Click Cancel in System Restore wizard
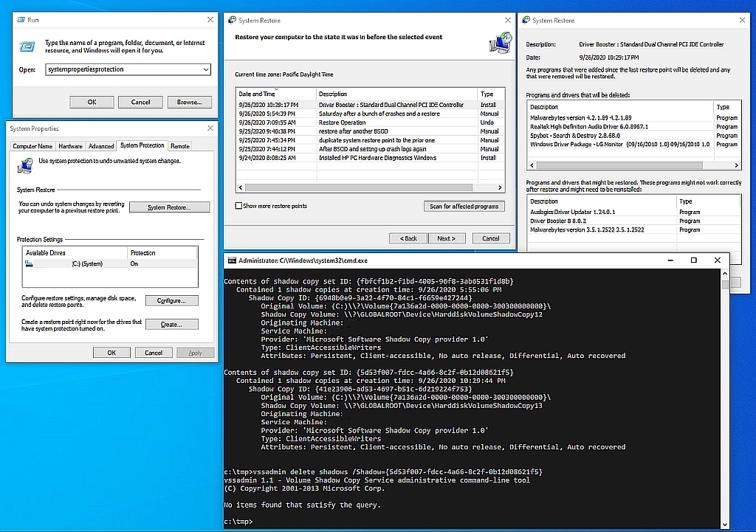The height and width of the screenshot is (532, 756). pos(491,238)
